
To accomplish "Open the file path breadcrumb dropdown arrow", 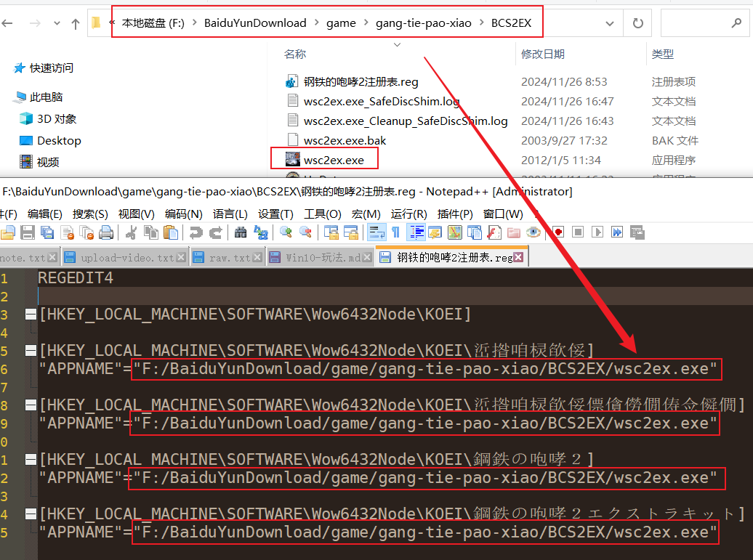I will coord(610,22).
